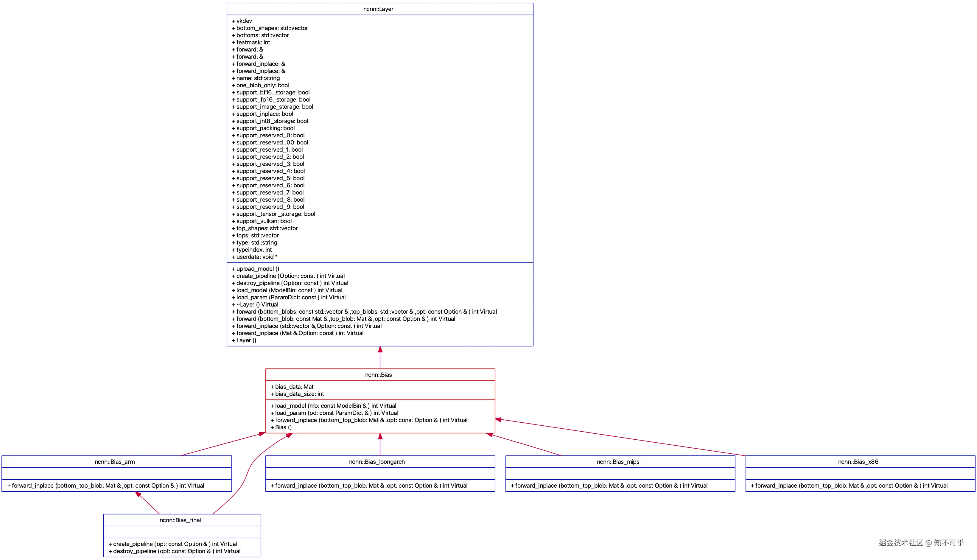Select forward_inplace method in ncnn::Bias_loongarch
The height and width of the screenshot is (560, 977).
369,486
